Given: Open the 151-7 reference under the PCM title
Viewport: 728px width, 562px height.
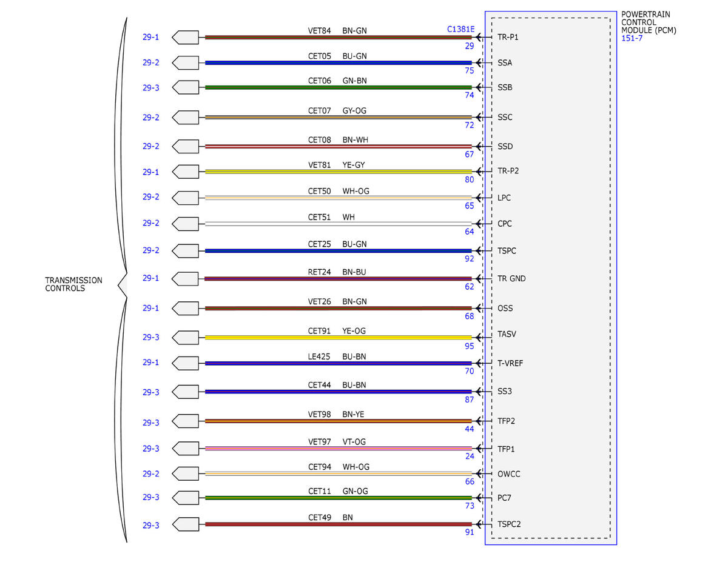Looking at the screenshot, I should [x=632, y=39].
